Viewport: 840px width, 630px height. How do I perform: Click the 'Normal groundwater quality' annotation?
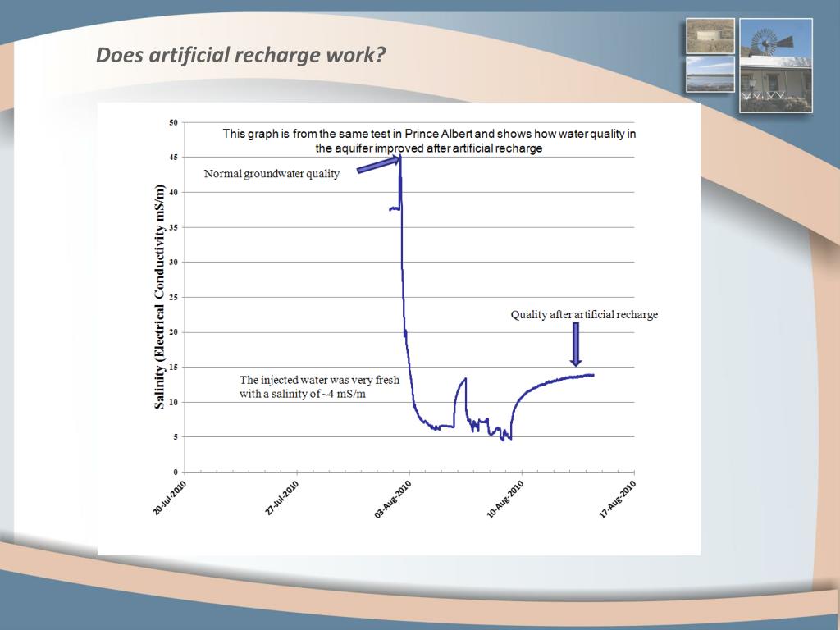pos(272,174)
